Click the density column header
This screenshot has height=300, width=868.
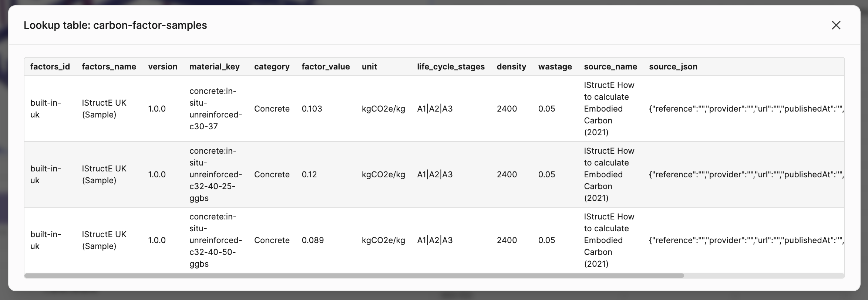[511, 67]
